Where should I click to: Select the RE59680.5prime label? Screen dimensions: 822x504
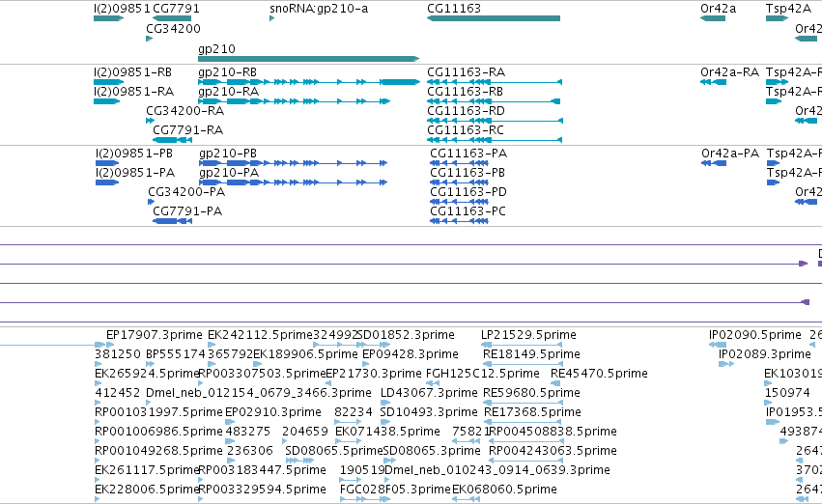pos(531,393)
